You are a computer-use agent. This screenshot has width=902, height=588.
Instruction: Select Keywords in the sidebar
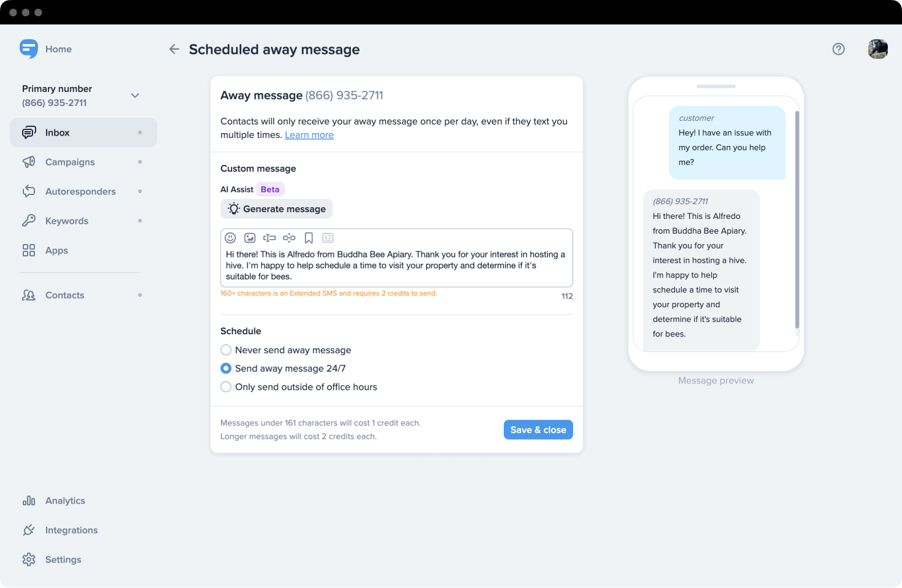click(x=66, y=221)
